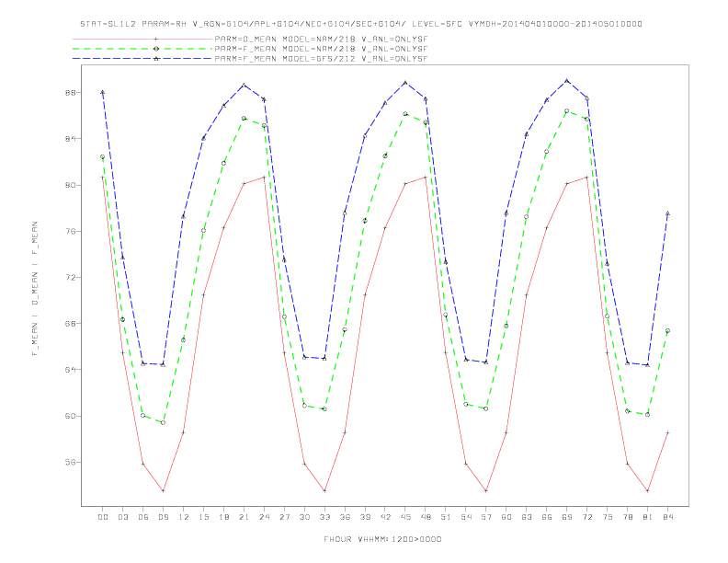Click y-axis tick label 76
The width and height of the screenshot is (728, 563).
click(x=70, y=231)
